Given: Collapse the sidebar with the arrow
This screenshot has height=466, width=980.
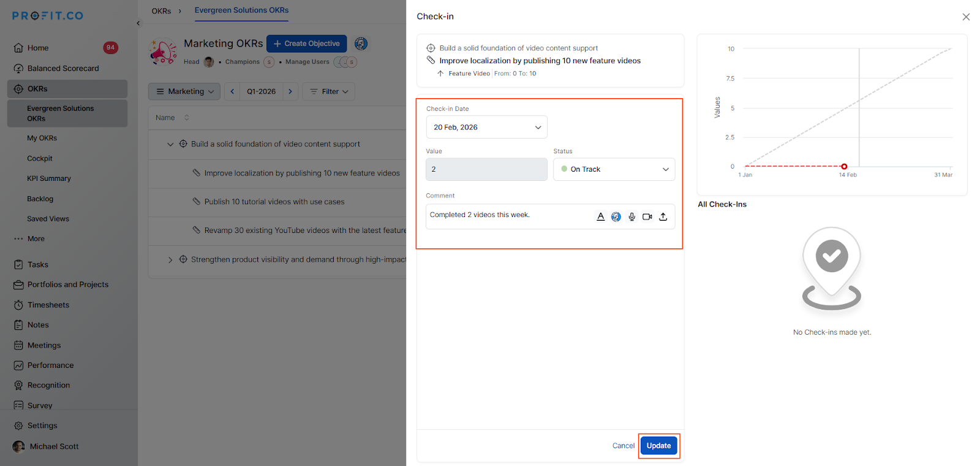Looking at the screenshot, I should coord(138,23).
